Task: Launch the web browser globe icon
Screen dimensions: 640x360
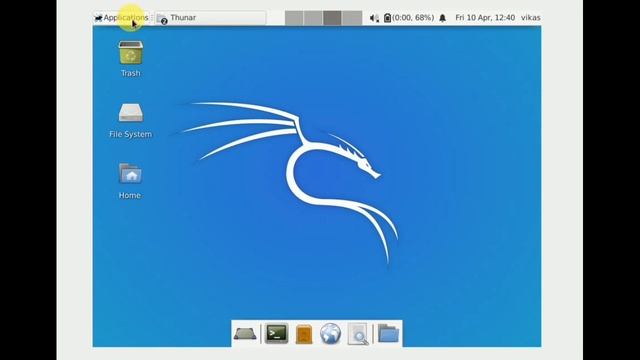Action: tap(330, 333)
